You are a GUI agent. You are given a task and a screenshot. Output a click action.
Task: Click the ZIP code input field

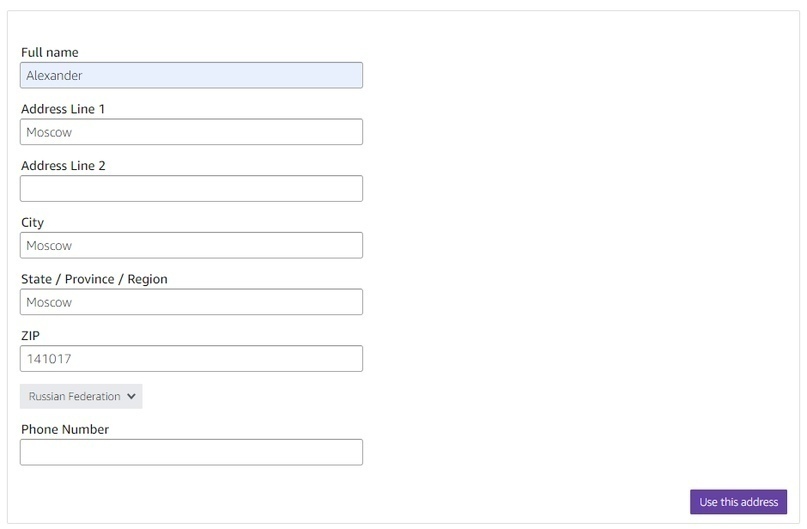(x=191, y=359)
